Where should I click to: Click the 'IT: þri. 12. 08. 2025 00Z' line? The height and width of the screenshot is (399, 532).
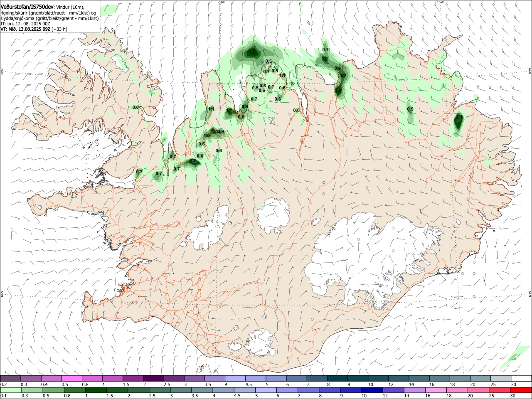pyautogui.click(x=25, y=24)
